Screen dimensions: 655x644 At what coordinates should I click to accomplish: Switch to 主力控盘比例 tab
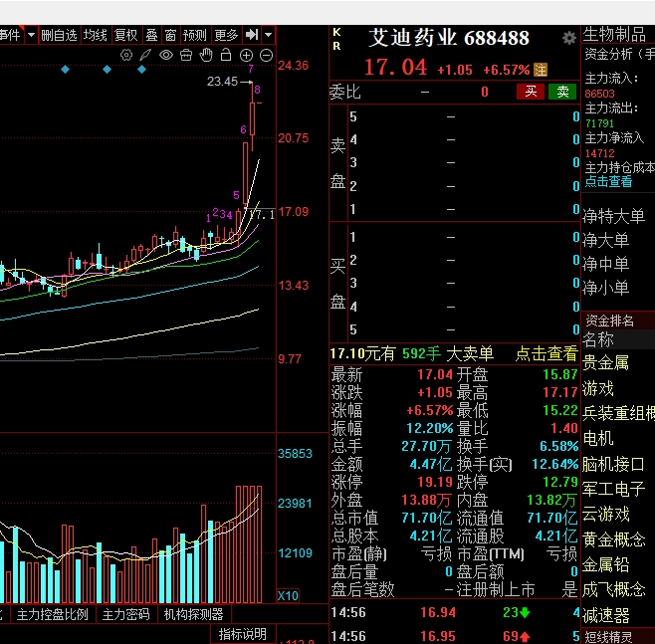click(x=52, y=614)
